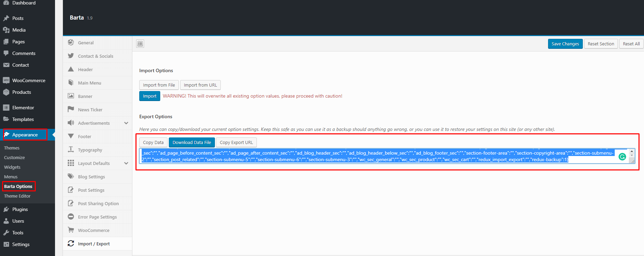This screenshot has height=256, width=644.
Task: Click the Error Page Settings circle icon
Action: point(71,216)
